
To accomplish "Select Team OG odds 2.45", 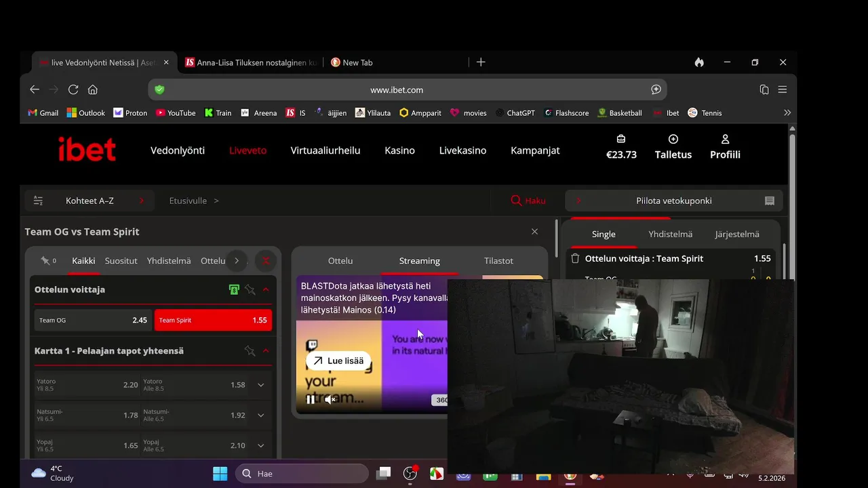I will click(93, 320).
